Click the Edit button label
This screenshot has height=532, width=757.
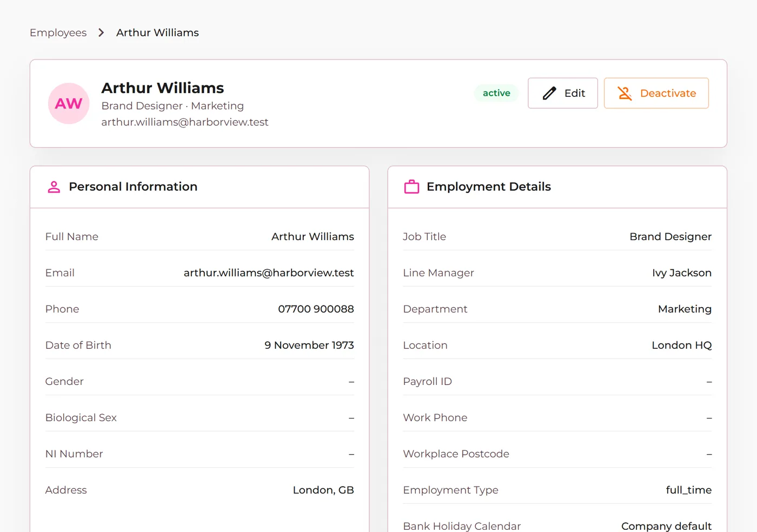(x=575, y=94)
